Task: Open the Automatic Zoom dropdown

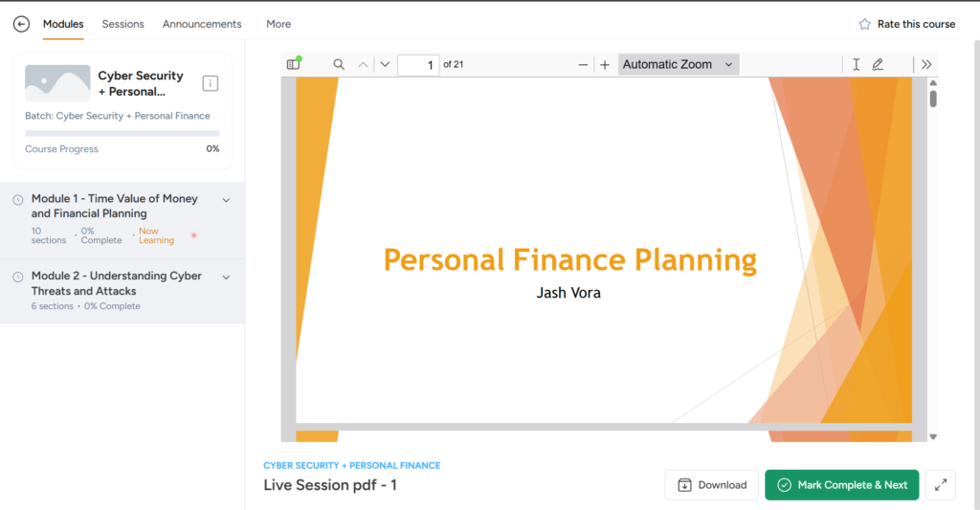Action: (x=678, y=65)
